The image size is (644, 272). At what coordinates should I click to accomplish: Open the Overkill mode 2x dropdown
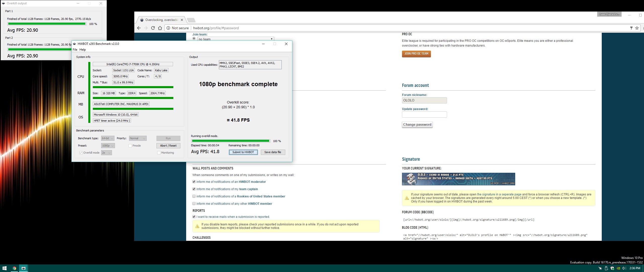point(106,153)
